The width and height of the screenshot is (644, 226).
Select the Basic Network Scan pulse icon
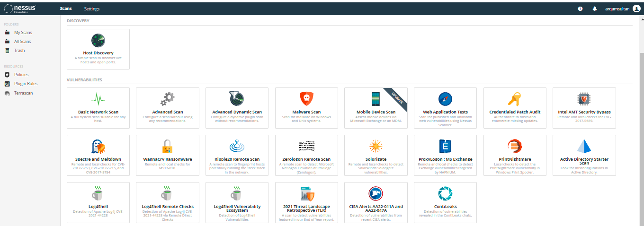[x=98, y=99]
